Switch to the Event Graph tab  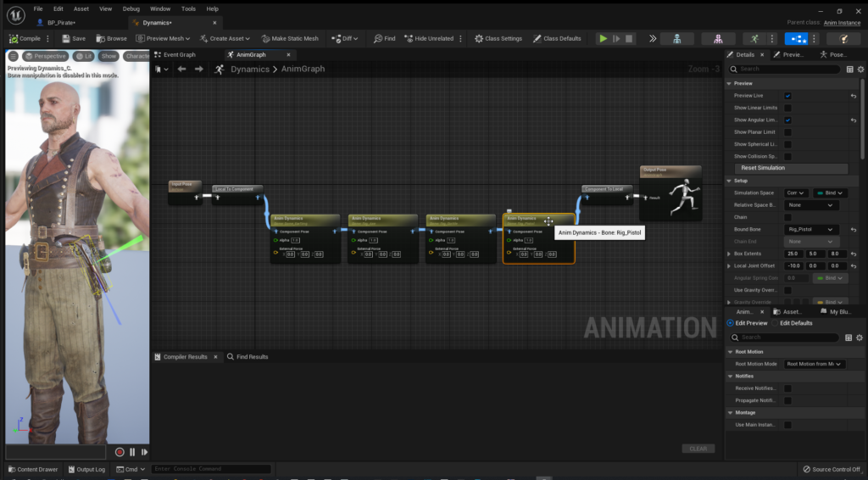click(x=179, y=54)
